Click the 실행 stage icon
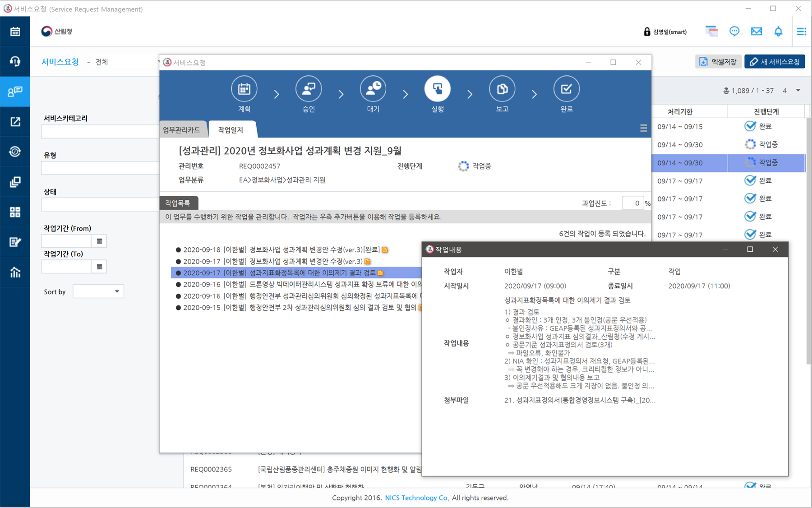This screenshot has width=812, height=508. click(x=437, y=89)
